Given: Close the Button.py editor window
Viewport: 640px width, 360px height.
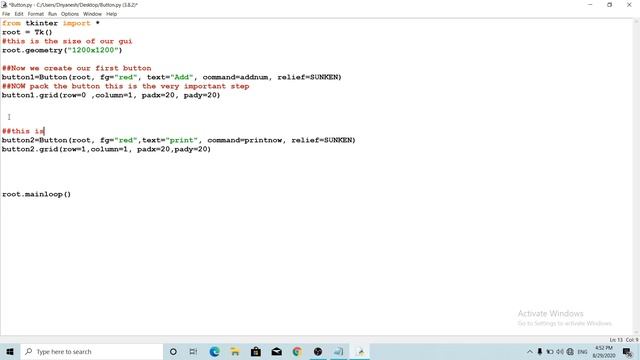Looking at the screenshot, I should point(629,5).
